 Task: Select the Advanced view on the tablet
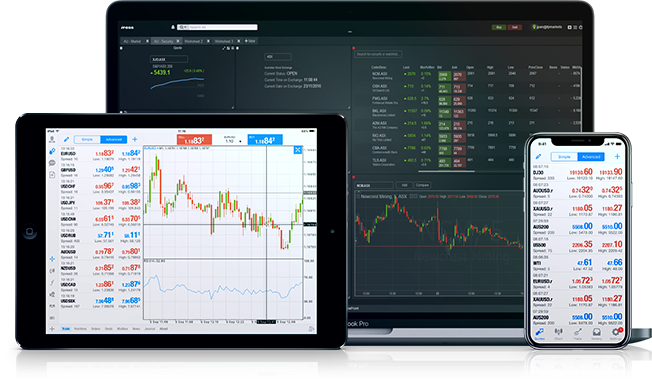pyautogui.click(x=114, y=139)
